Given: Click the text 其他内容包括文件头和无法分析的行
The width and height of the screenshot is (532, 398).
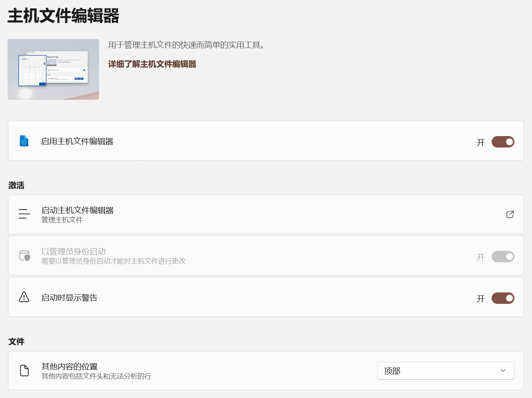Looking at the screenshot, I should click(96, 376).
